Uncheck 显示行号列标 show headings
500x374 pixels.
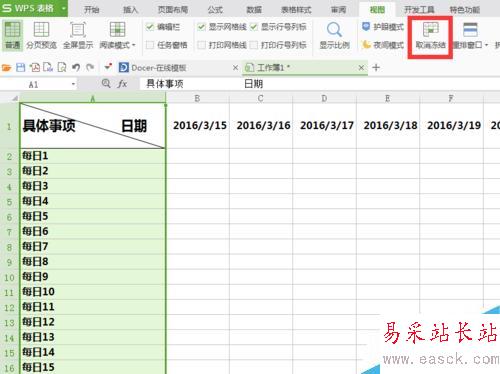(254, 27)
